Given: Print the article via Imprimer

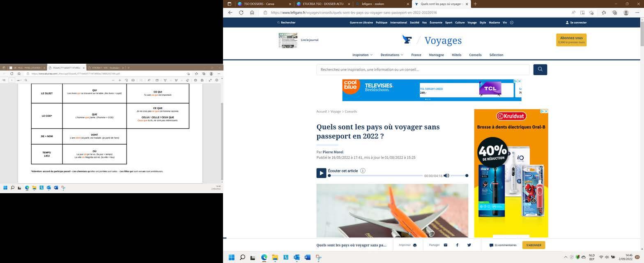Looking at the screenshot, I should 407,245.
